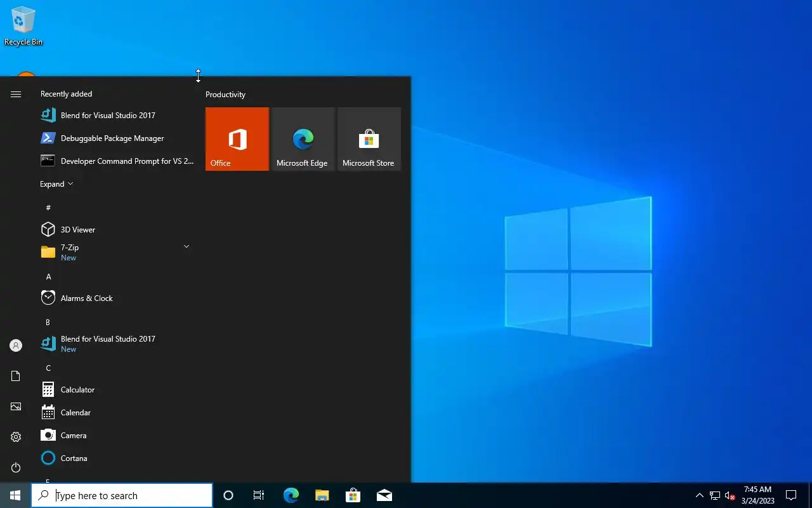812x508 pixels.
Task: Open the Microsoft Store tile
Action: pos(369,139)
